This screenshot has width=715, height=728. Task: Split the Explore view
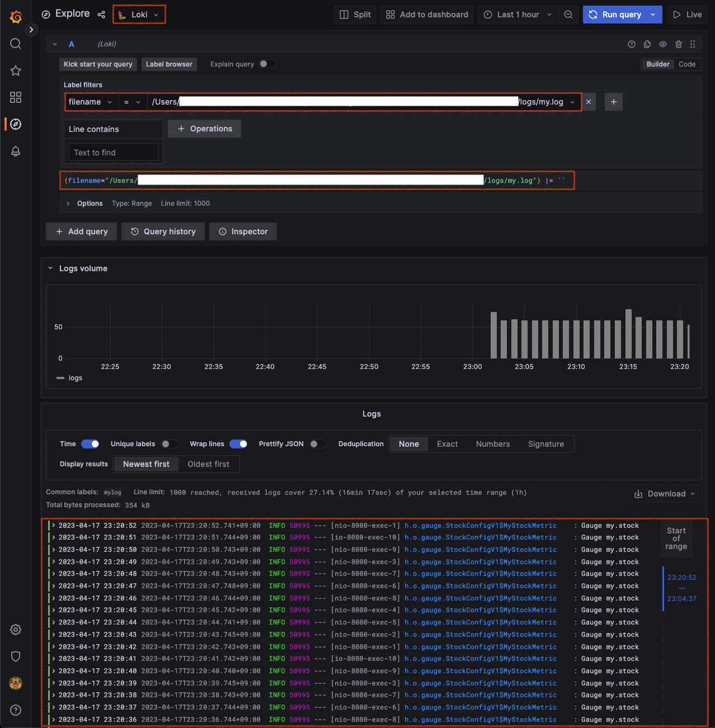355,15
